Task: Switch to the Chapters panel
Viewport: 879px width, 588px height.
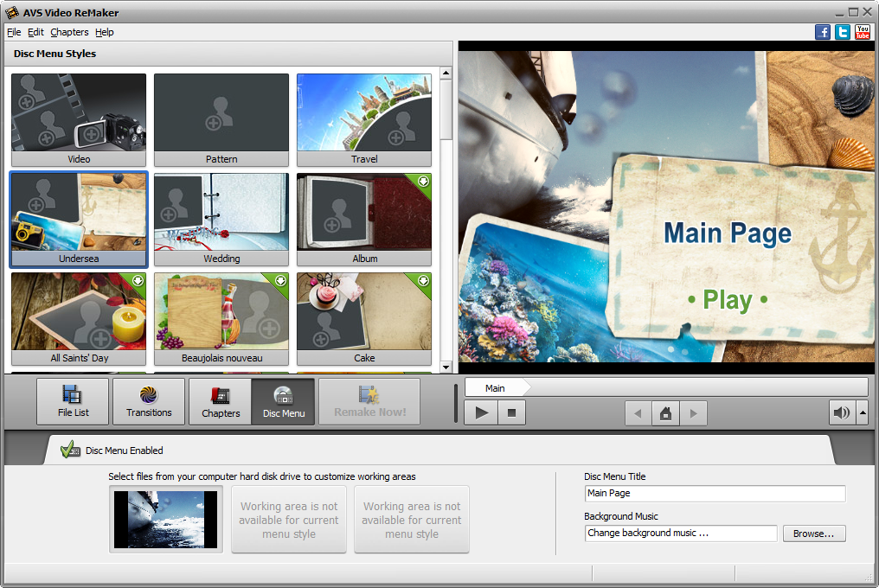Action: pos(221,401)
